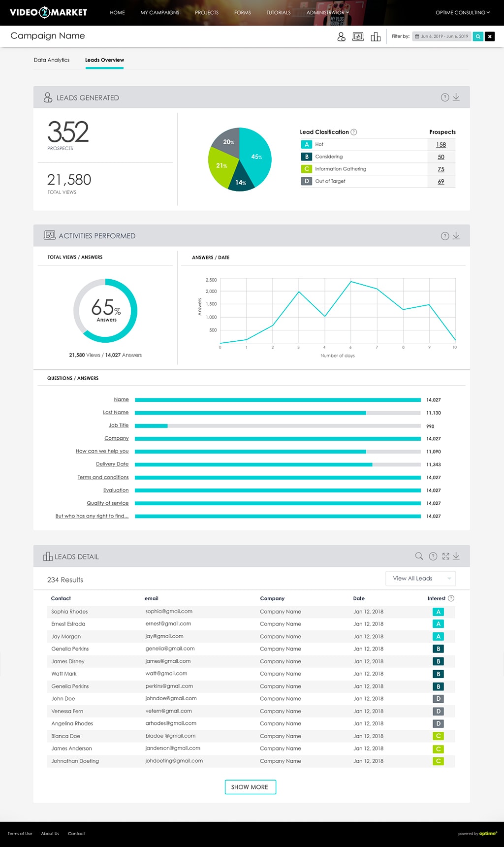Download the Leads Detail table

[456, 556]
